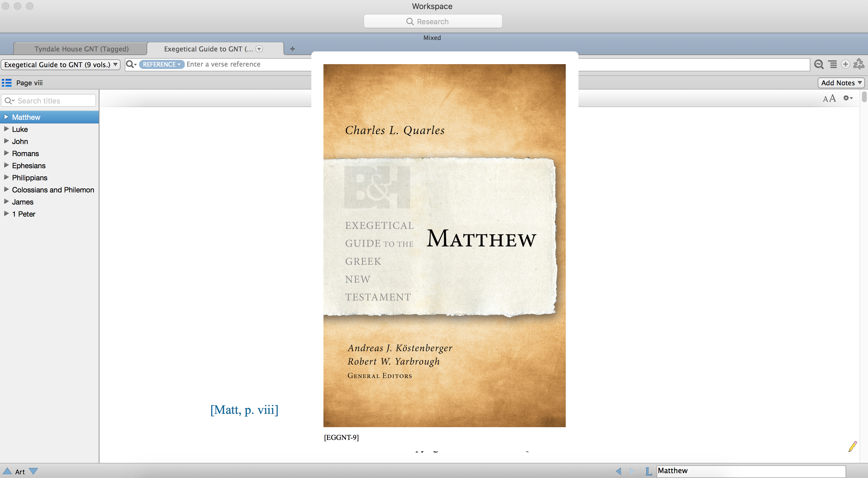
Task: Switch to Tyndale House GNT tab
Action: 81,49
